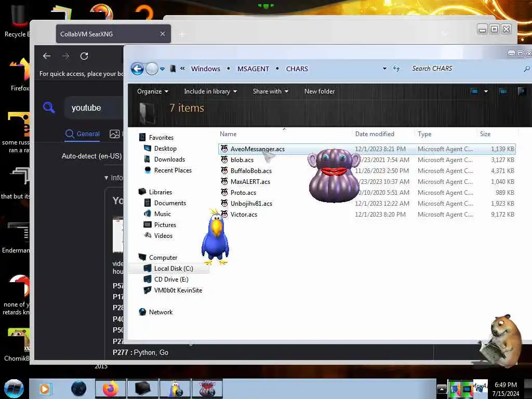The image size is (532, 399).
Task: Click the SearXNG search magnifier icon
Action: [49, 108]
